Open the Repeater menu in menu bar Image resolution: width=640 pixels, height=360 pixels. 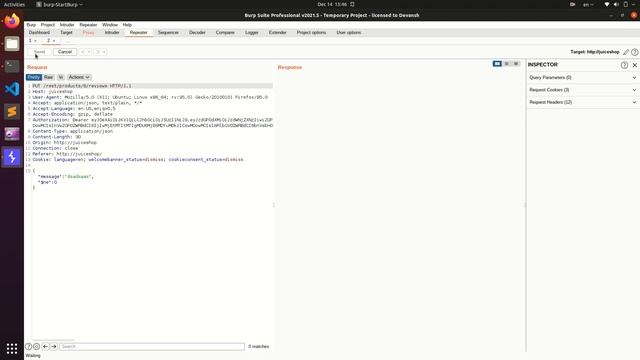pos(88,25)
